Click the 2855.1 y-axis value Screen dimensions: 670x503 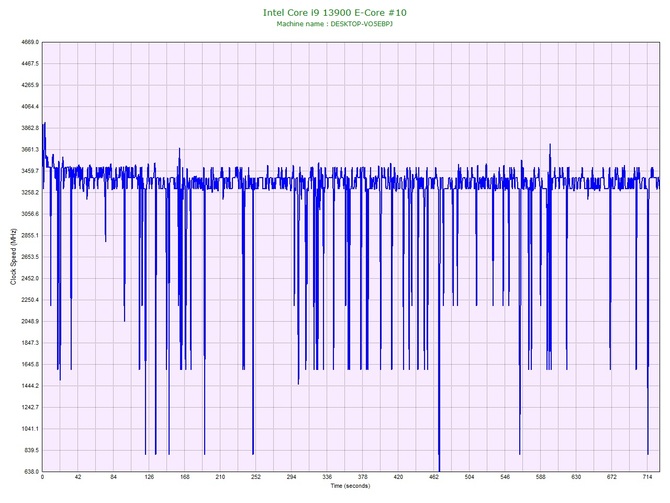click(30, 235)
